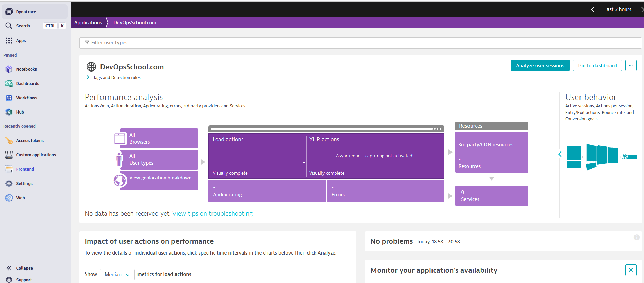Open the three-dot more options menu
Viewport: 644px width, 283px height.
coord(631,66)
